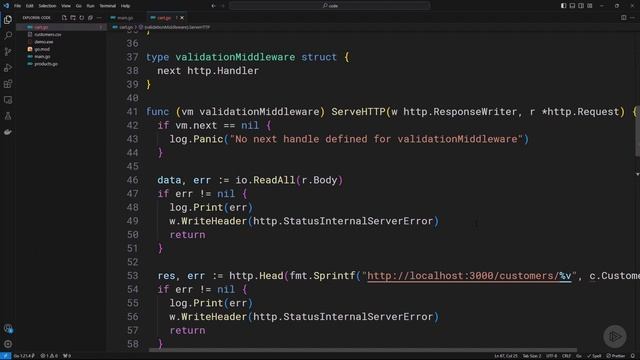
Task: Click ServeHTTP breadcrumb segment
Action: (x=175, y=27)
